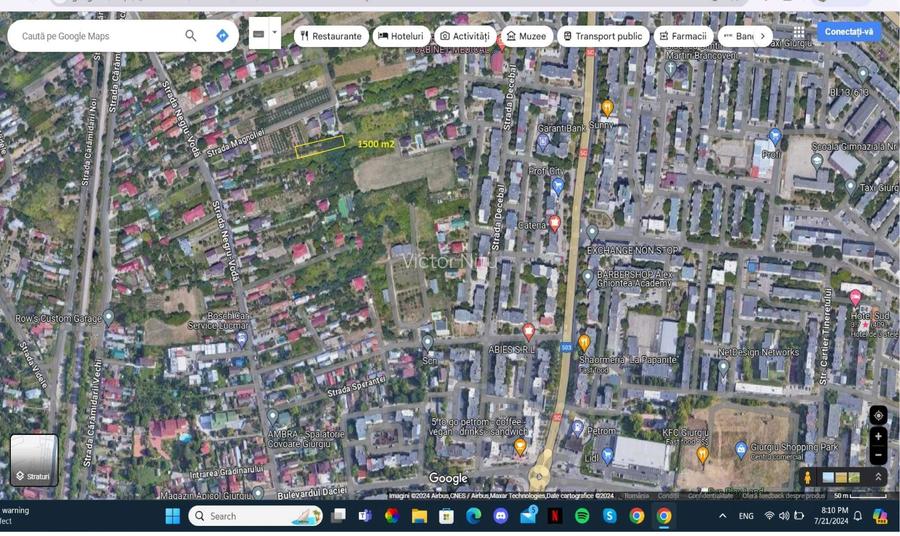This screenshot has width=900, height=536.
Task: Open the Google apps grid
Action: (x=799, y=32)
